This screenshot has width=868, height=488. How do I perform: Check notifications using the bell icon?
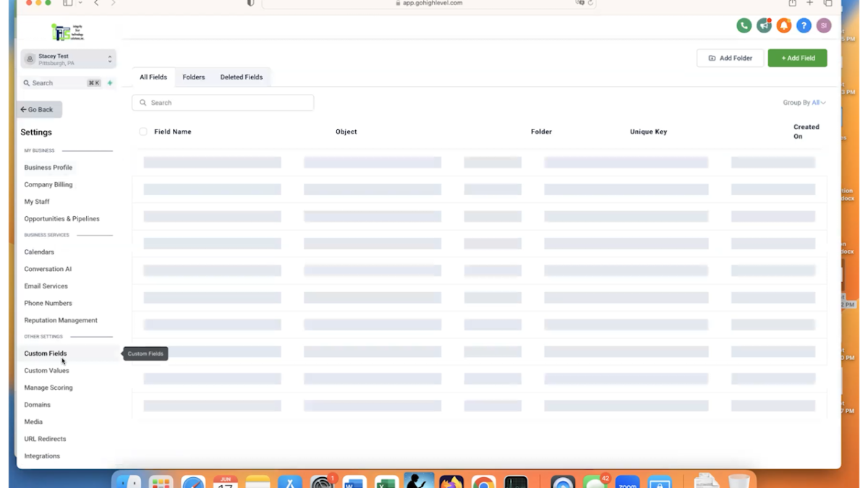[784, 25]
